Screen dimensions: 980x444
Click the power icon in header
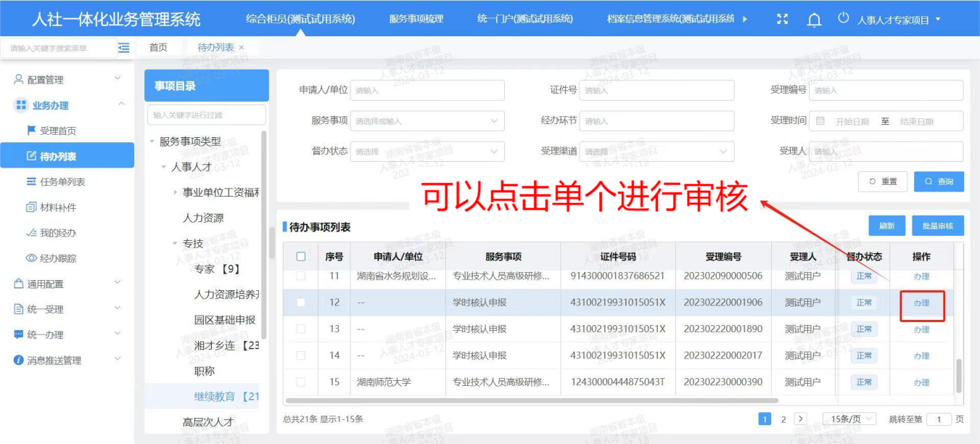843,19
